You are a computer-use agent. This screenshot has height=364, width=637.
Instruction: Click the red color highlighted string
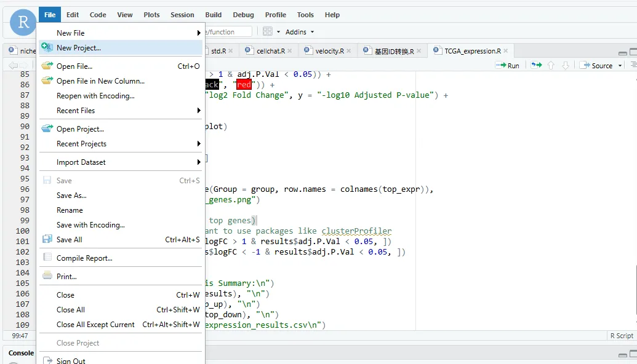(244, 84)
